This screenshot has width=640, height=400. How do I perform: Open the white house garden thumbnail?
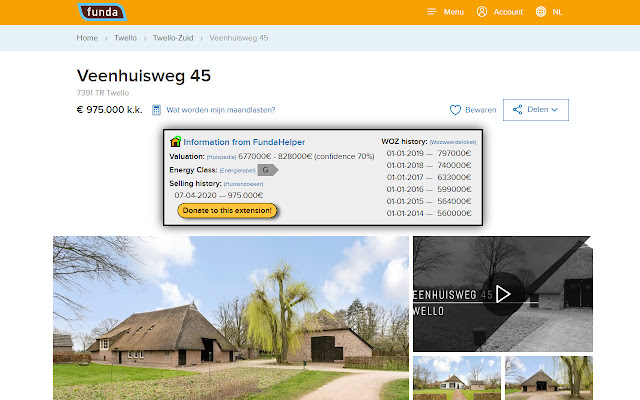pyautogui.click(x=457, y=378)
